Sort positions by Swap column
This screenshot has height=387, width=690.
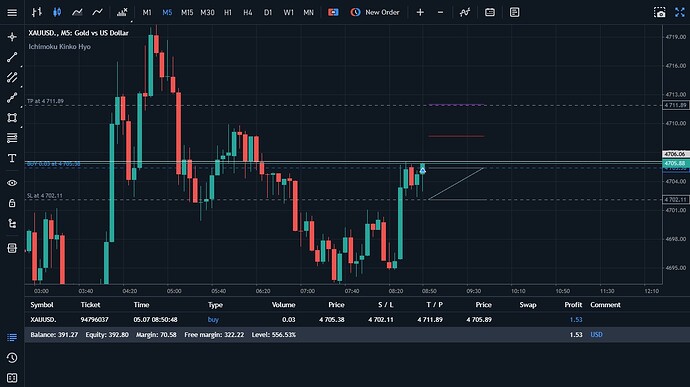(x=528, y=305)
